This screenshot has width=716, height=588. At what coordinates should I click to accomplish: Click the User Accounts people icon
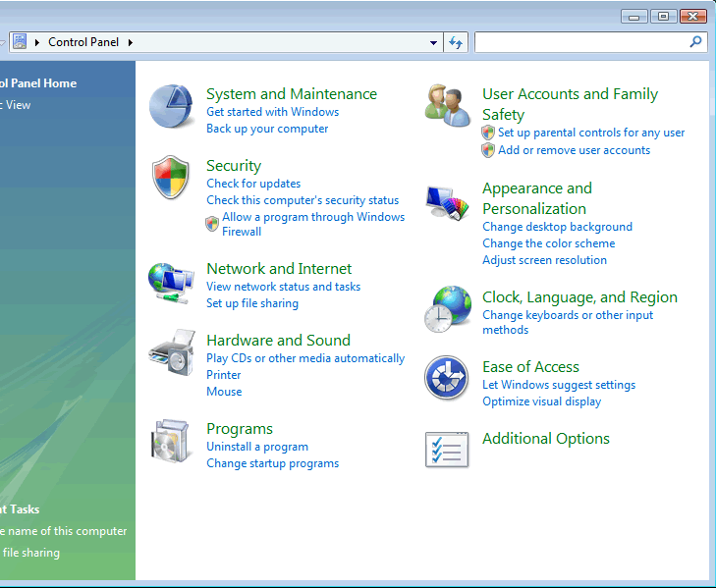(x=448, y=105)
